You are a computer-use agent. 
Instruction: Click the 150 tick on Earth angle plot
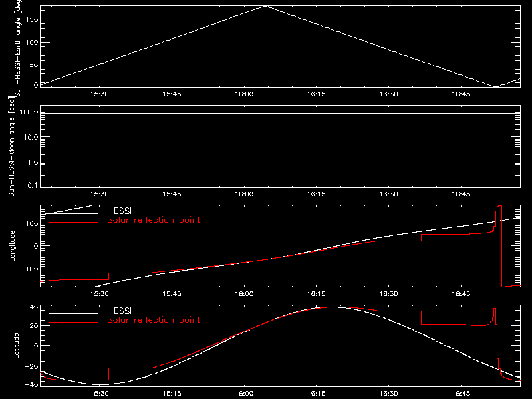pos(32,19)
